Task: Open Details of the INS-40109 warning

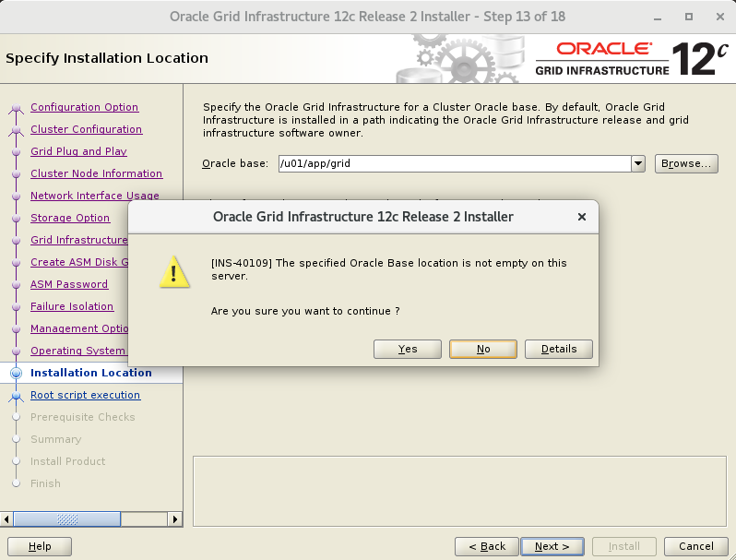Action: click(559, 349)
